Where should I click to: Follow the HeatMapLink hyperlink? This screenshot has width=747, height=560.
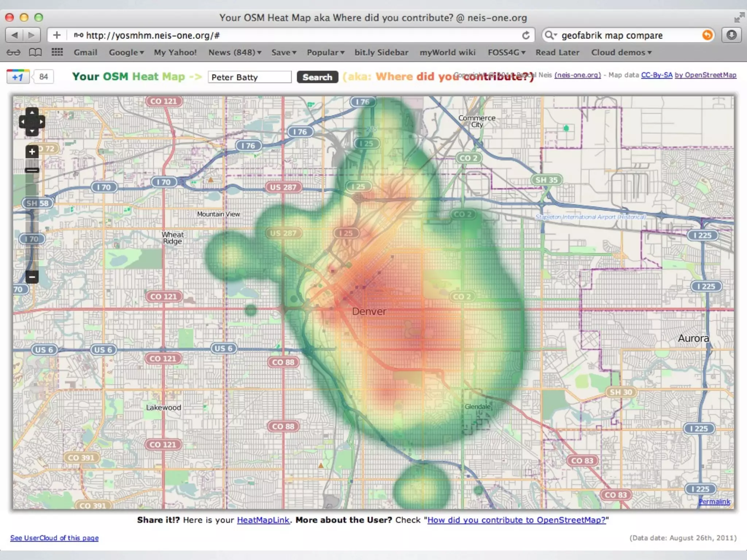[263, 520]
